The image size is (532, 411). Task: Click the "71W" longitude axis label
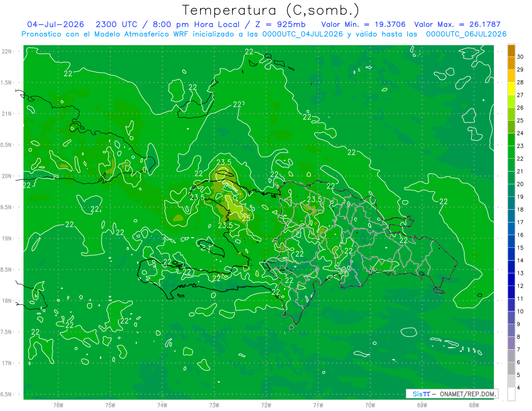click(x=318, y=405)
